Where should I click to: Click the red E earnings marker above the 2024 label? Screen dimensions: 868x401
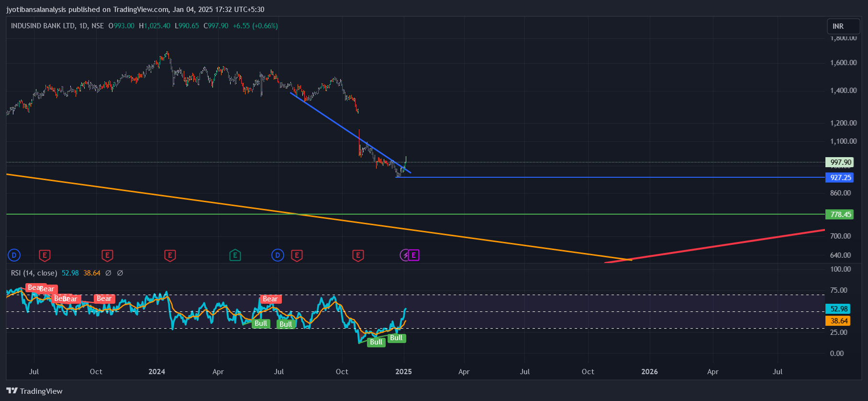point(170,255)
